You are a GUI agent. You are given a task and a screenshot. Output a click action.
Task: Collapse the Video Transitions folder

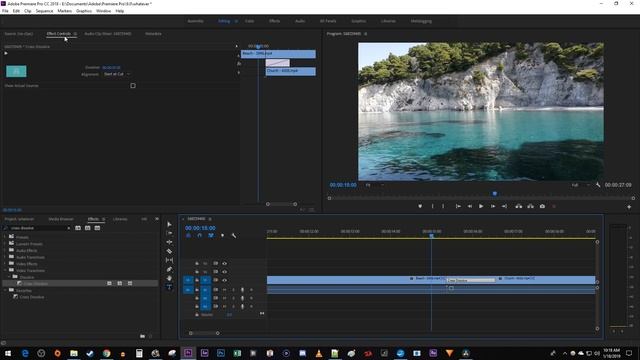point(5,270)
